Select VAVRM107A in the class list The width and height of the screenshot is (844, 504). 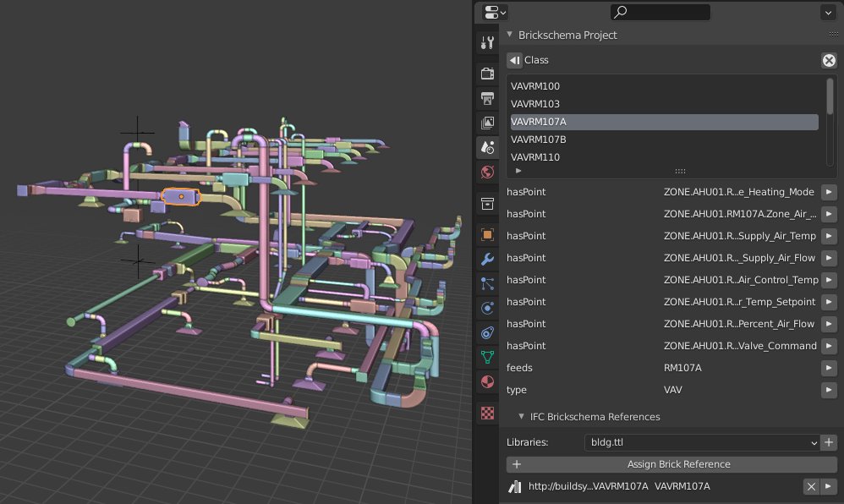(664, 122)
